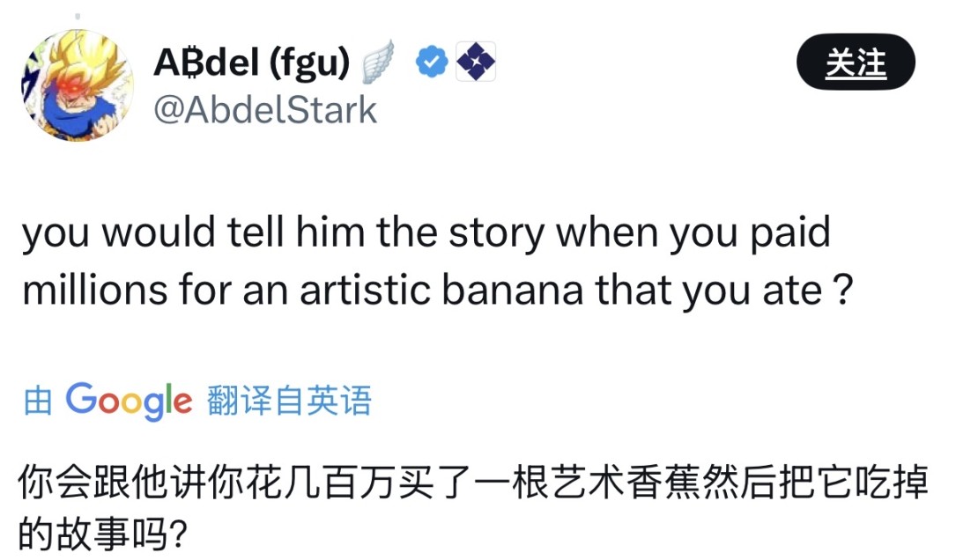
Task: Click the 由 character before Google
Action: click(38, 402)
